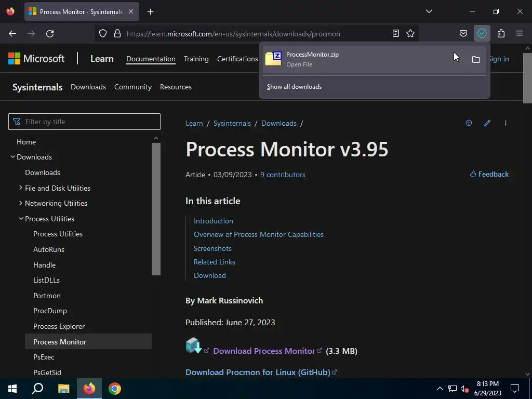The height and width of the screenshot is (399, 532).
Task: Click Show all downloads
Action: click(x=294, y=87)
